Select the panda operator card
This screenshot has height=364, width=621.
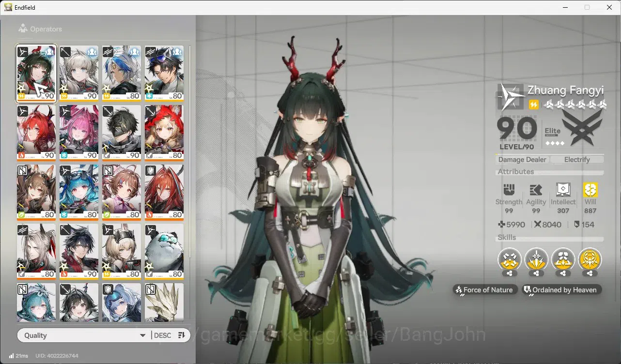(x=164, y=252)
